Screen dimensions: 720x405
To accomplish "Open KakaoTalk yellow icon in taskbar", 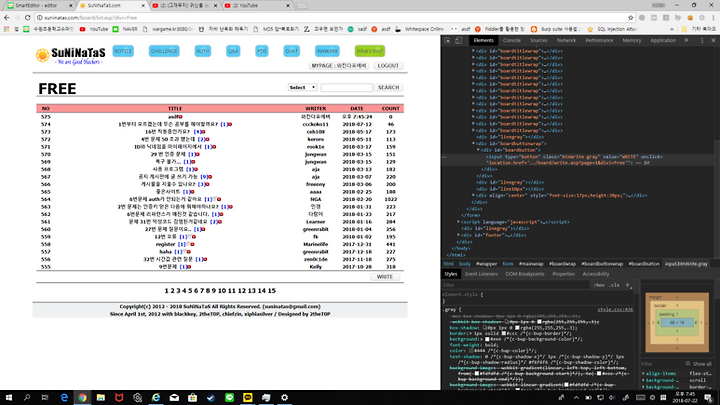I will coord(248,398).
